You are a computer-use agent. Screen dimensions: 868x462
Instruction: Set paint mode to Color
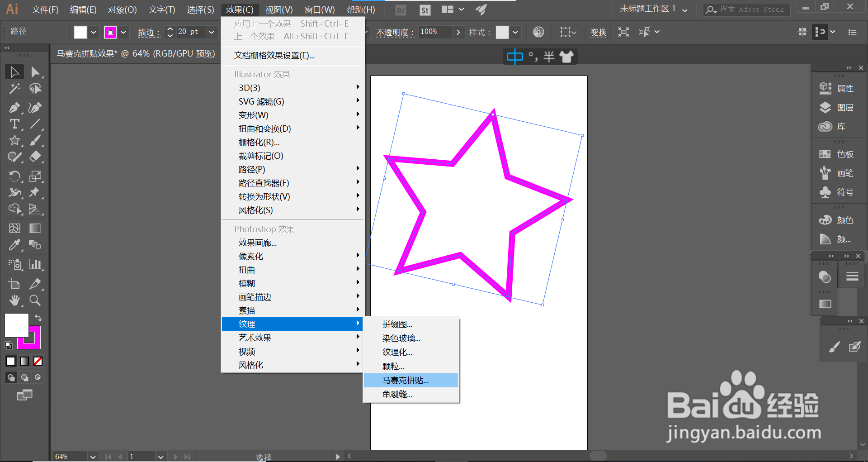coord(11,361)
